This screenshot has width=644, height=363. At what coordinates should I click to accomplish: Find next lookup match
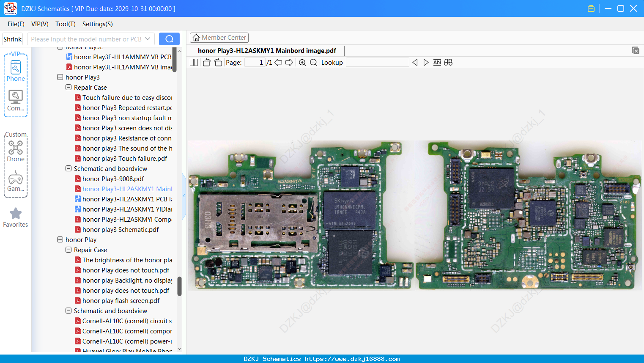[x=426, y=63]
